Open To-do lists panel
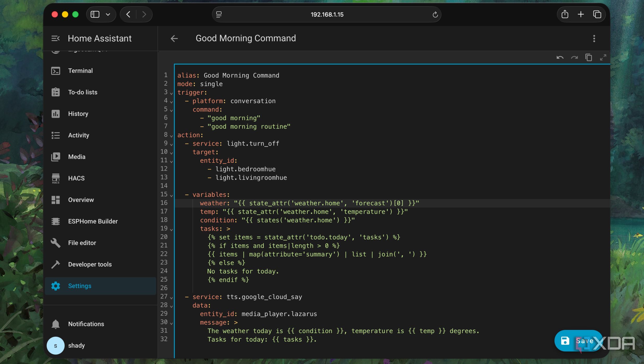Image resolution: width=644 pixels, height=364 pixels. (x=100, y=92)
